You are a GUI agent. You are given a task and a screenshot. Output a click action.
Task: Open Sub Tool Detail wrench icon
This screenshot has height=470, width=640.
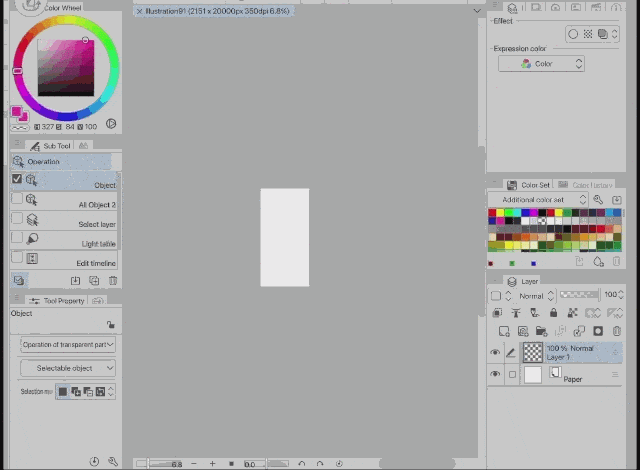[113, 461]
